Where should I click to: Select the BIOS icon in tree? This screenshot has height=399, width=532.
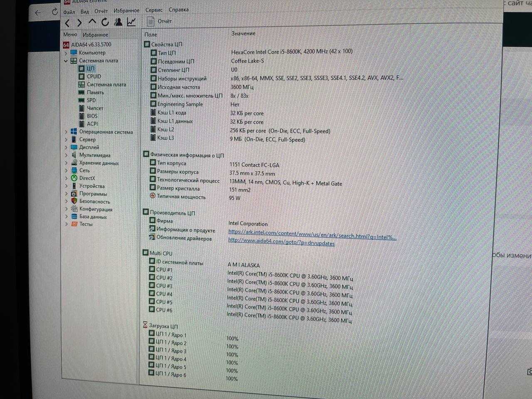[82, 116]
